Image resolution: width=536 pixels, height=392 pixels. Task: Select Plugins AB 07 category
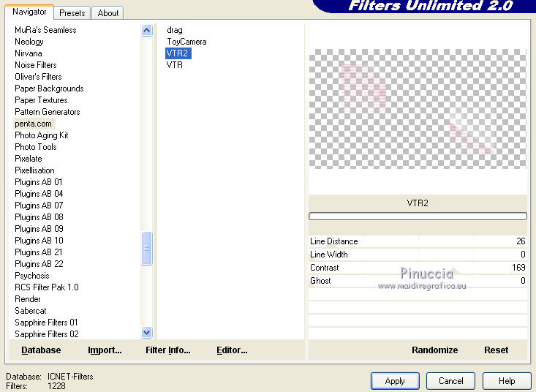pyautogui.click(x=39, y=206)
